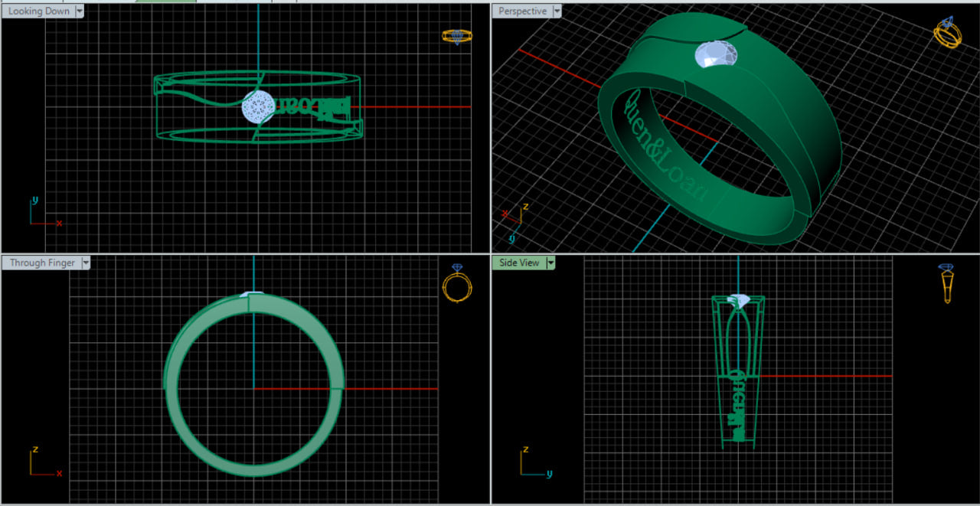Image resolution: width=980 pixels, height=506 pixels.
Task: Select the gemstone in the Perspective view
Action: [x=717, y=55]
